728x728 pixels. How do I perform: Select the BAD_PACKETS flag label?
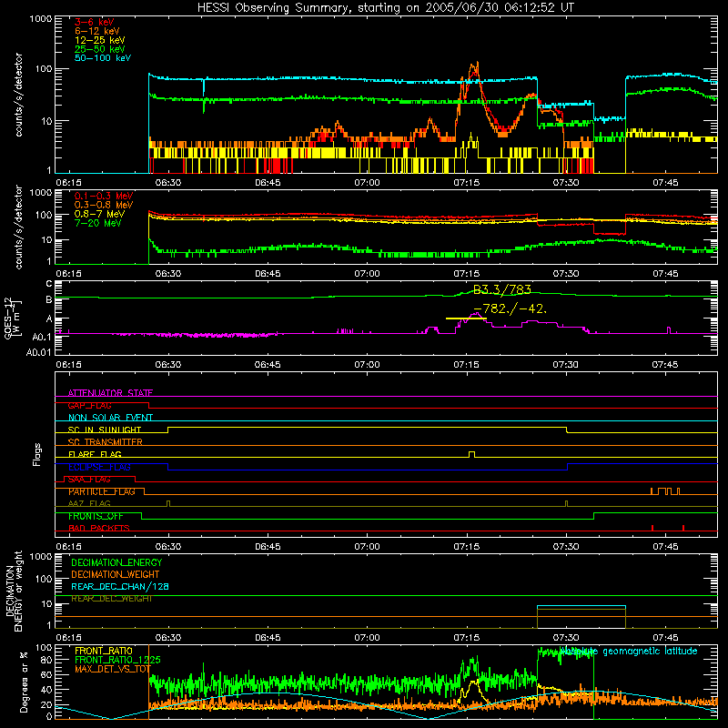99,528
